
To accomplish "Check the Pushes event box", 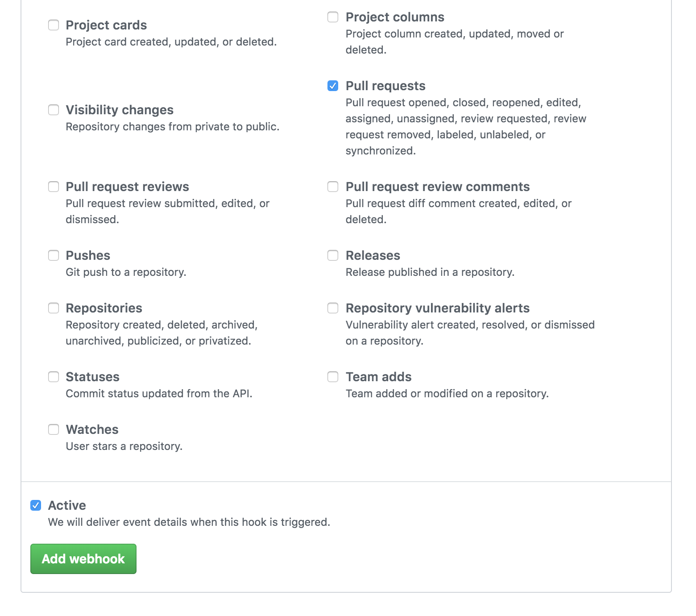I will click(x=54, y=255).
